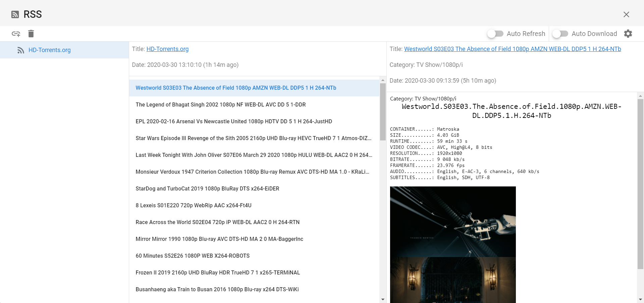Click the CONTAINER Matroska line
644x303 pixels.
(425, 129)
